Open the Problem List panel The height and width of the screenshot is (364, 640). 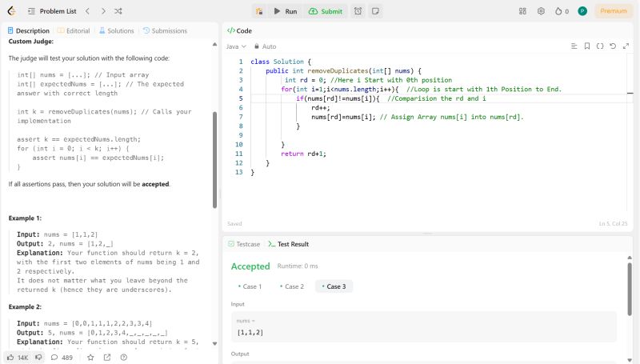click(x=52, y=11)
